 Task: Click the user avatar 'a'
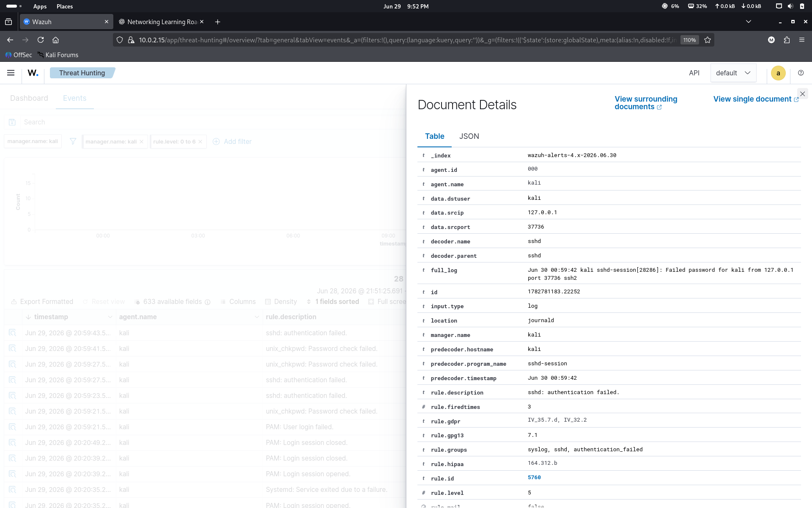[x=778, y=73]
